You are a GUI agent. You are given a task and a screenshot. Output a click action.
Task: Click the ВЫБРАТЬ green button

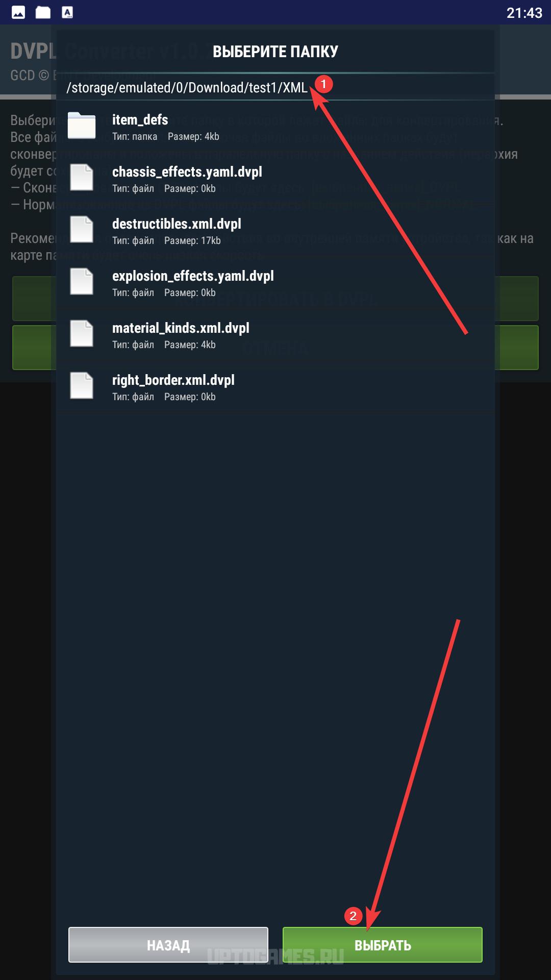382,945
